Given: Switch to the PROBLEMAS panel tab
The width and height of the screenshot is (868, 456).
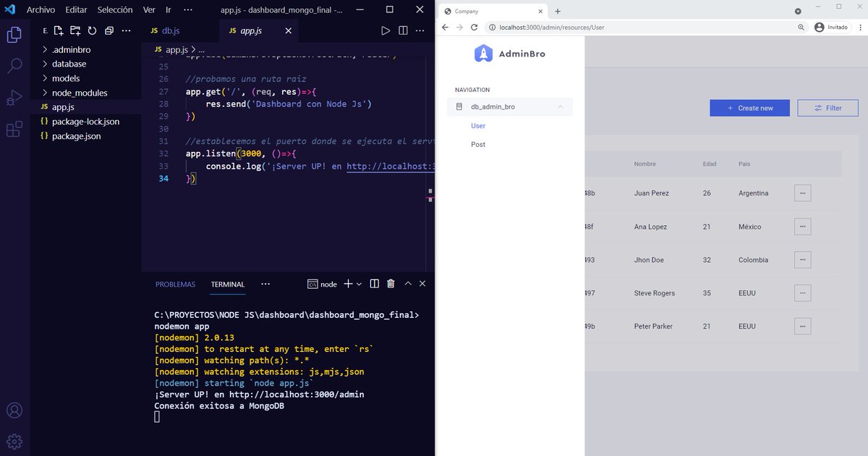Looking at the screenshot, I should click(175, 284).
